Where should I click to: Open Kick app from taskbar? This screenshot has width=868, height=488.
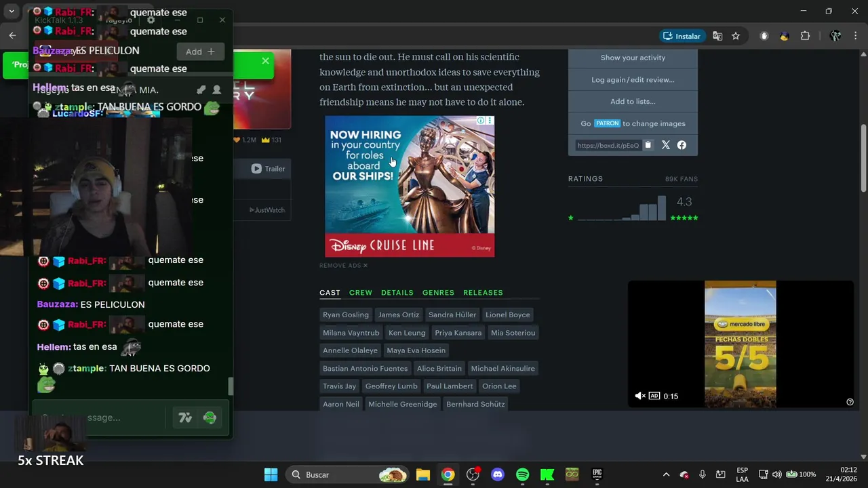pyautogui.click(x=547, y=474)
